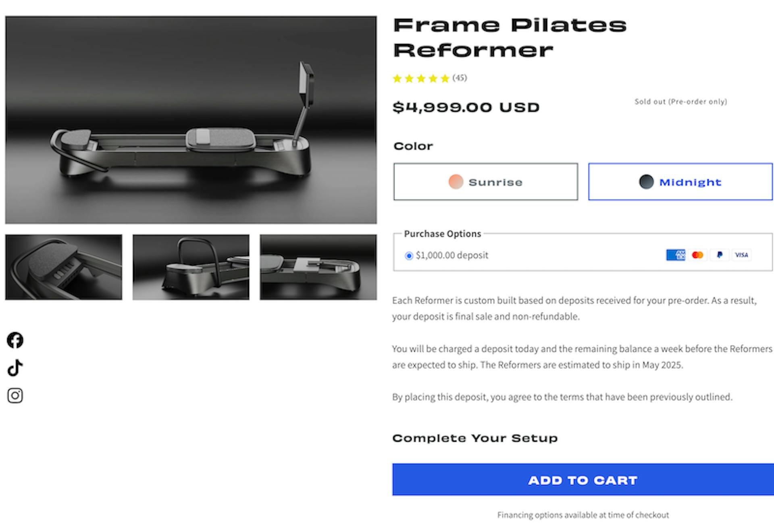
Task: Choose the Sunrise color option
Action: [x=486, y=182]
